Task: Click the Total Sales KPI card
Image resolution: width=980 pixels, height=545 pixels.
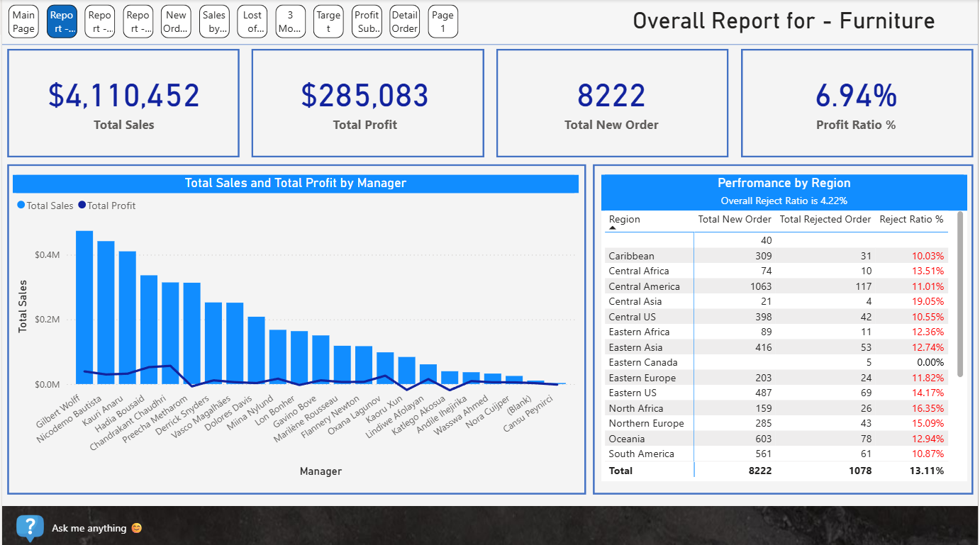Action: click(x=123, y=103)
